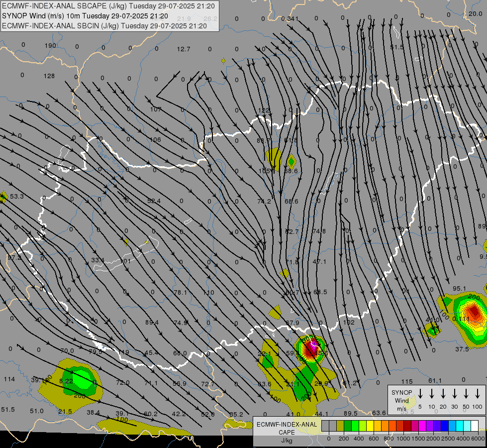Viewport: 487px width, 448px height.
Task: Click the map value 37.5
Action: (462, 349)
